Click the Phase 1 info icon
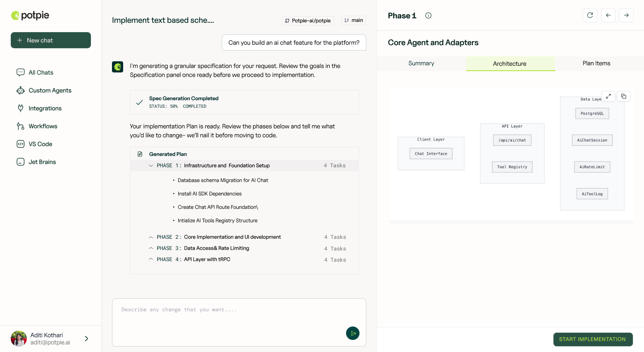This screenshot has width=644, height=352. (428, 16)
